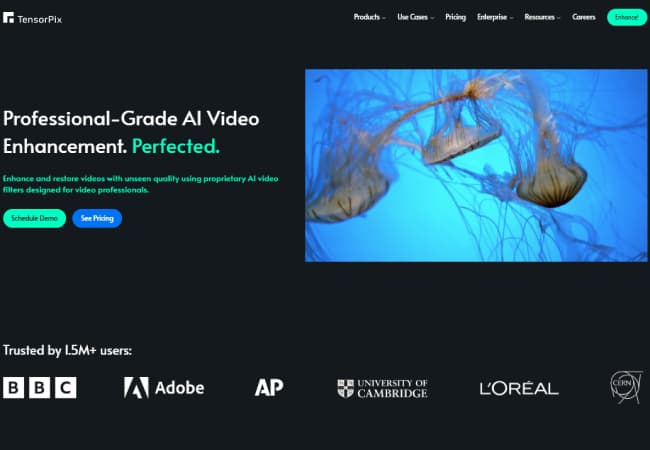Screen dimensions: 650x450
Task: Click the Professional-Grade AI Video Enhancement heading
Action: click(130, 132)
